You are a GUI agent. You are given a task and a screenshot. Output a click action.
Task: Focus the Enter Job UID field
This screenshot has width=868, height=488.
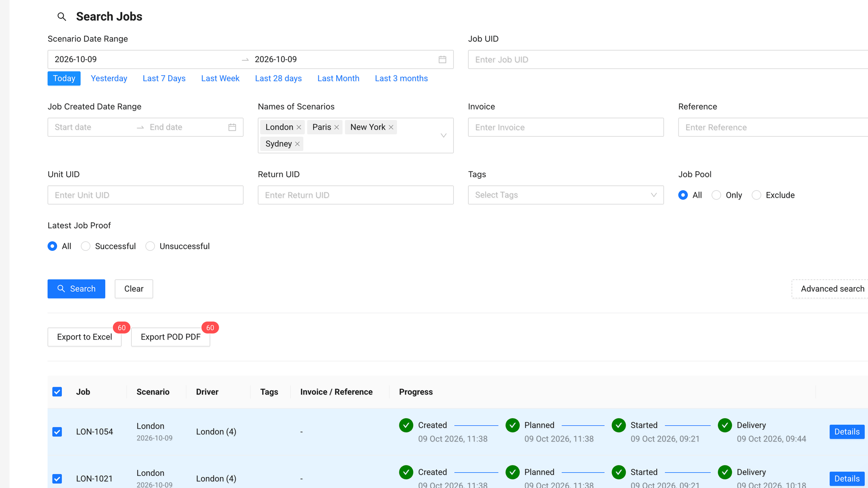coord(668,60)
